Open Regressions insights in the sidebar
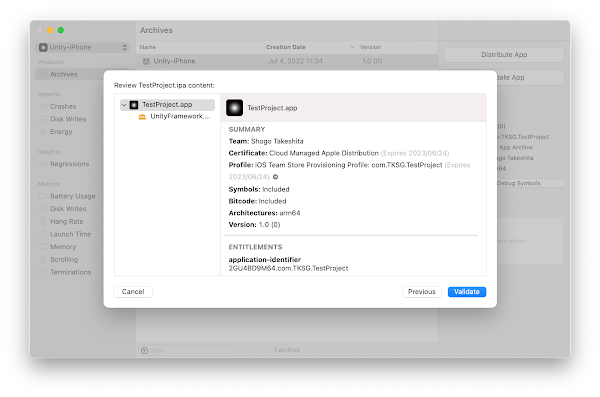 point(69,164)
